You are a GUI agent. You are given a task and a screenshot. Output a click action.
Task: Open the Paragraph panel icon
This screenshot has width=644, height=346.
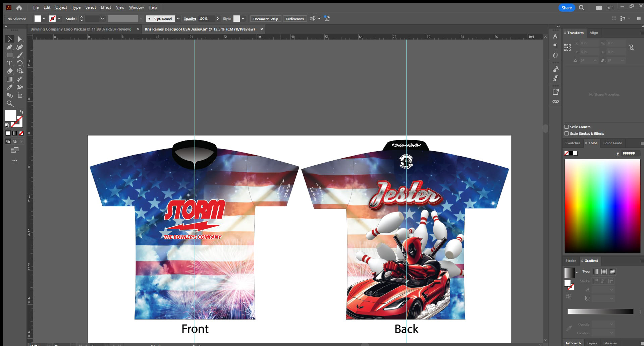[555, 46]
